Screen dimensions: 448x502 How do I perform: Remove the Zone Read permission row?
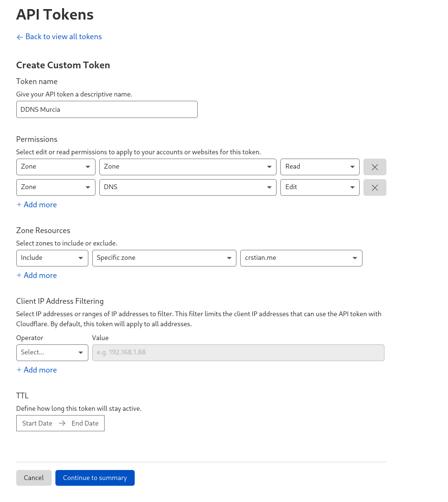374,167
